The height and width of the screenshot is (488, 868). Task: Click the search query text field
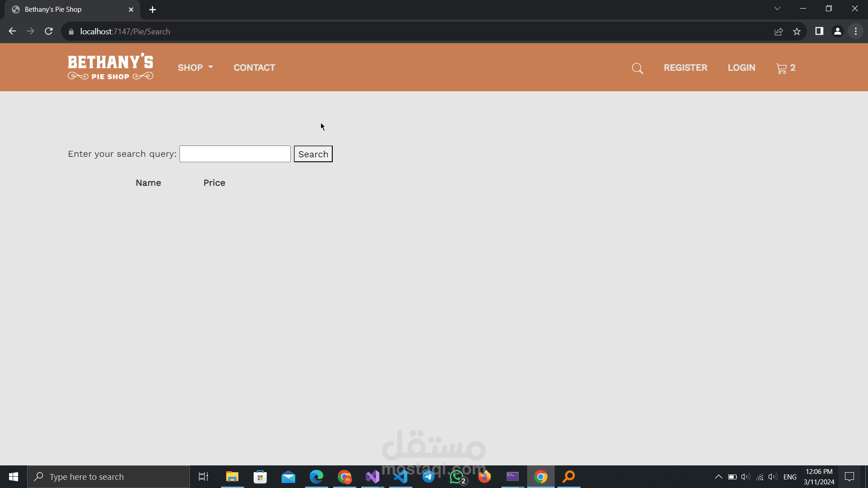235,154
